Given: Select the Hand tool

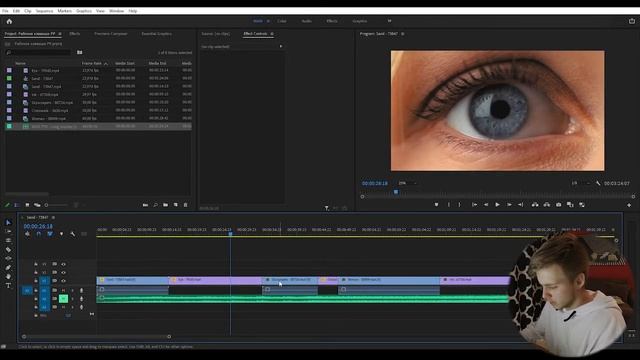Looking at the screenshot, I should pyautogui.click(x=8, y=277).
